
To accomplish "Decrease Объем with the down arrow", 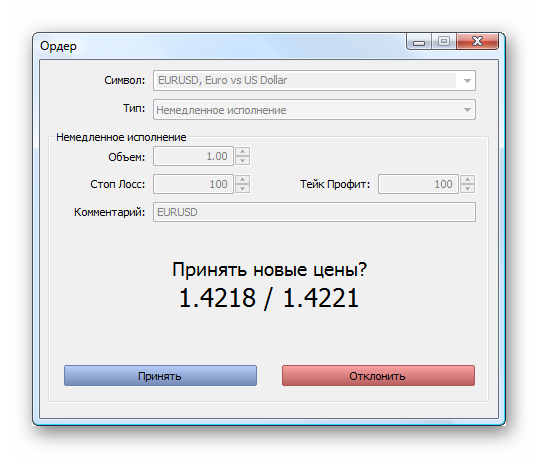I will [x=243, y=161].
